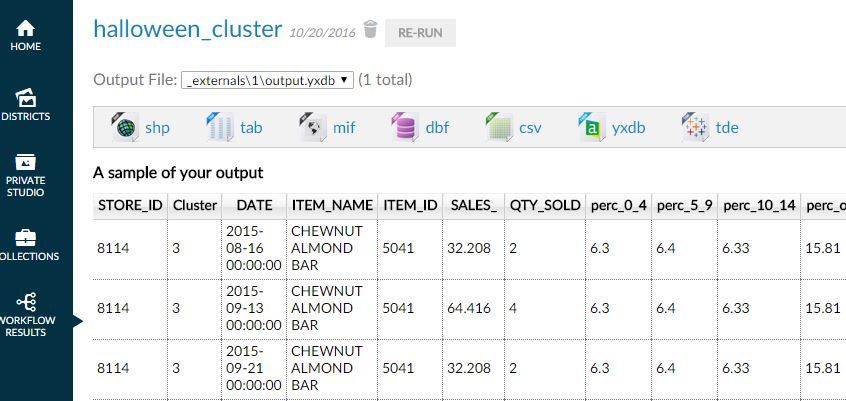This screenshot has width=846, height=401.
Task: Click the DATE column header
Action: tap(254, 206)
